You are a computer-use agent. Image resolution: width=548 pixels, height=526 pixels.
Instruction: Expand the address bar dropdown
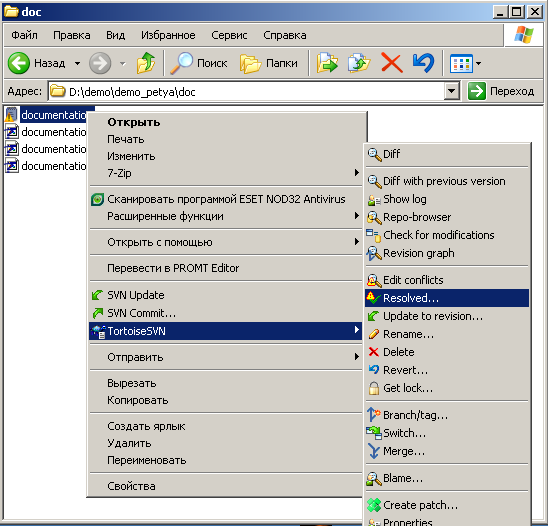point(452,92)
